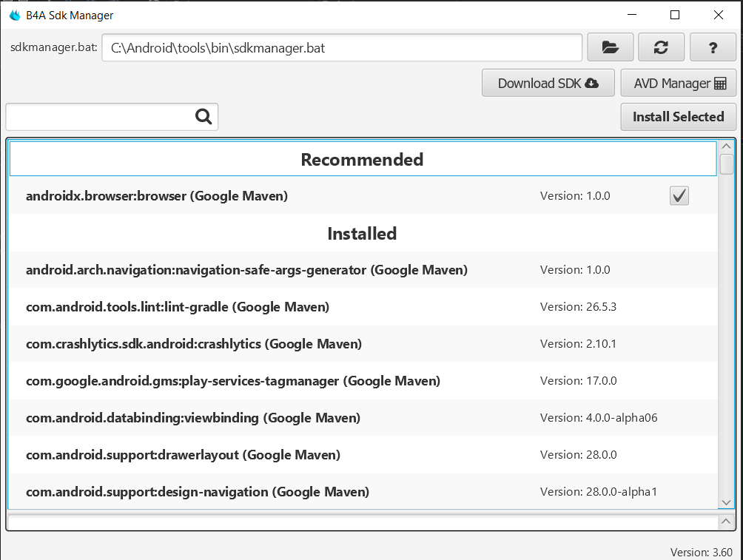Viewport: 743px width, 560px height.
Task: Click Version: 4.0.0-alpha06 text
Action: tap(599, 417)
